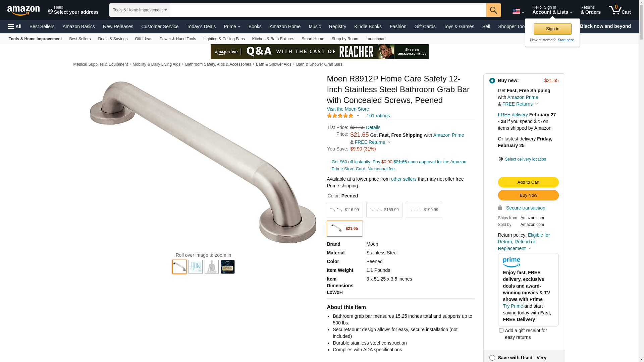Click the star rating icons
The height and width of the screenshot is (362, 644).
coord(340,116)
